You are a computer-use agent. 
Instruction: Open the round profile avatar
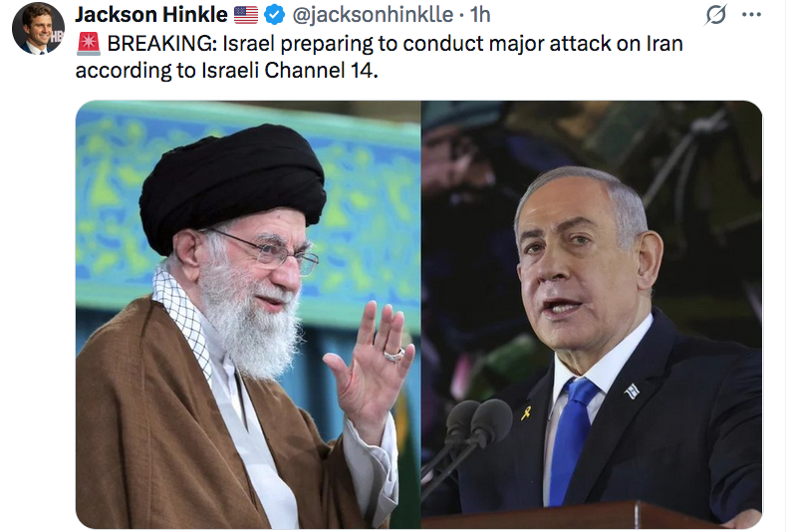point(38,28)
